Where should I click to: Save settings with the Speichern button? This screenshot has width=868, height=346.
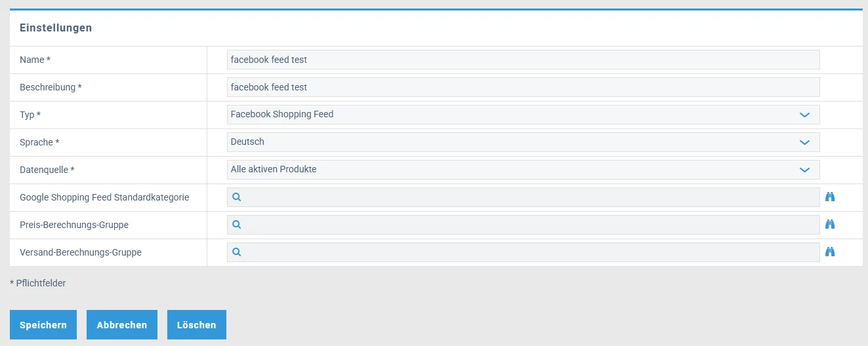[43, 325]
